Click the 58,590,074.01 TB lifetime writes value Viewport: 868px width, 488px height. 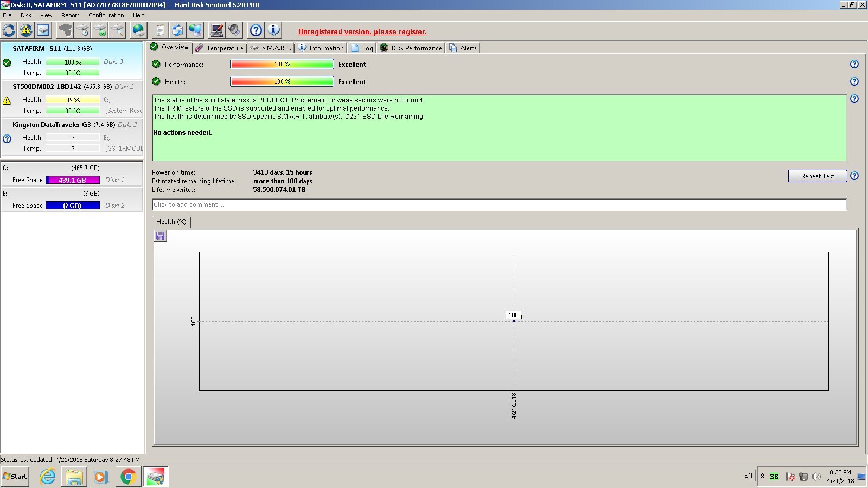(279, 190)
